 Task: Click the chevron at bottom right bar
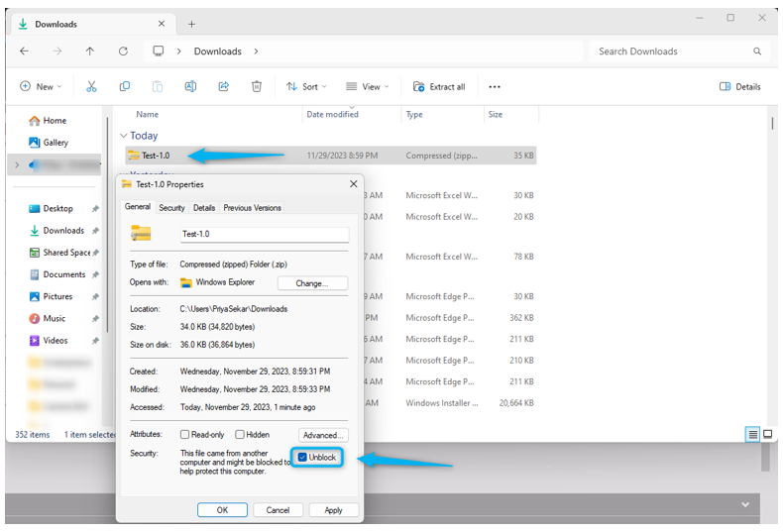click(745, 504)
